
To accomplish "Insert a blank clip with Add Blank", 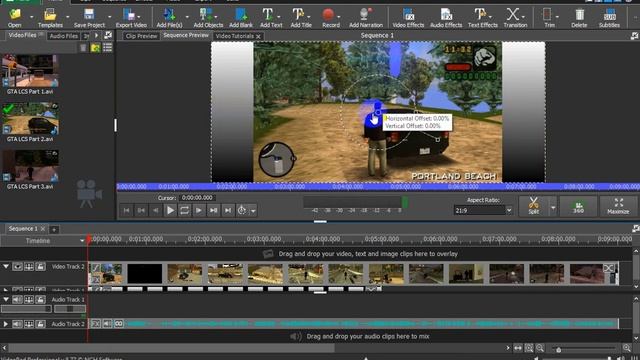I will tap(241, 18).
